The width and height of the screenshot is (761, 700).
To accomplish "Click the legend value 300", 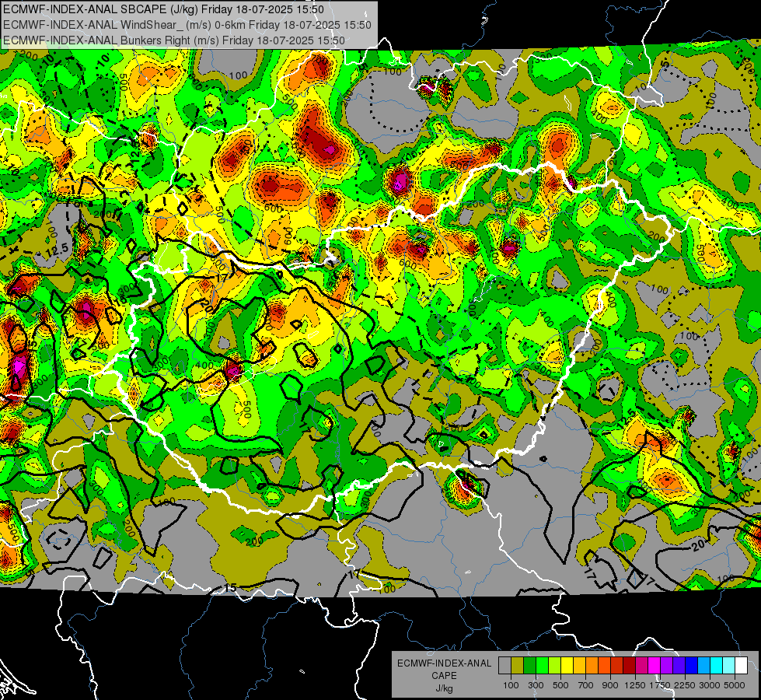I will (x=536, y=685).
